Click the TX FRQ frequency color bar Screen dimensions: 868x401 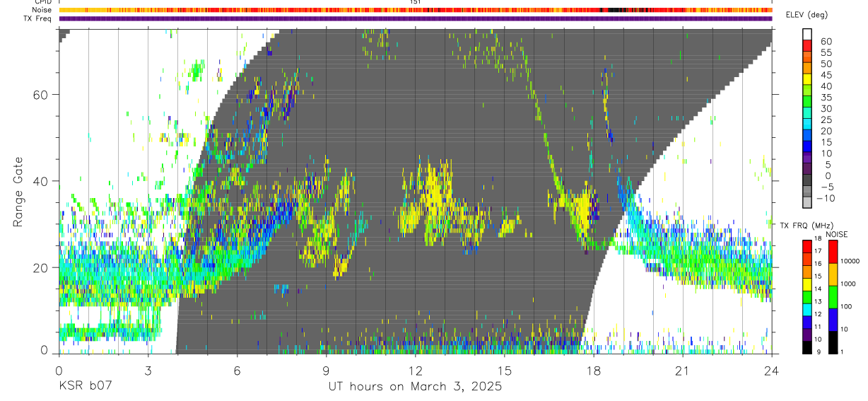point(807,296)
